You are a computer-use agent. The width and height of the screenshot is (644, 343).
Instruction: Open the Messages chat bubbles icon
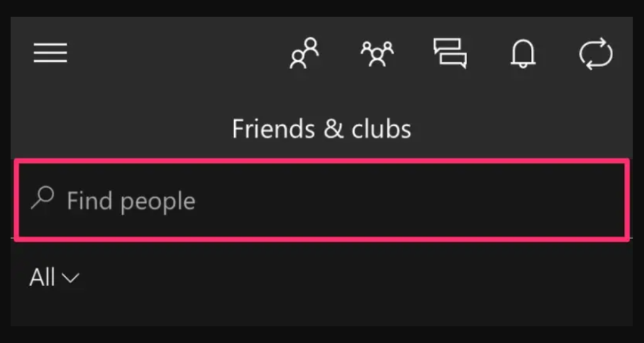[450, 53]
